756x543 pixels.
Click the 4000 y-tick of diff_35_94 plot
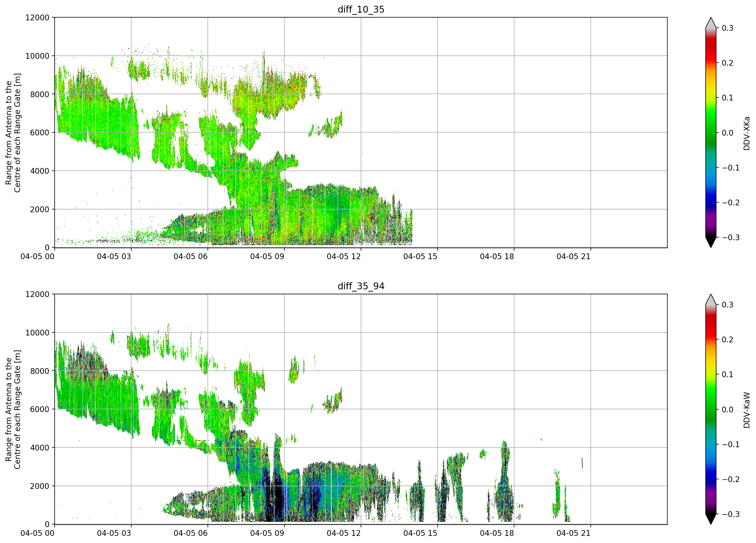click(x=40, y=447)
